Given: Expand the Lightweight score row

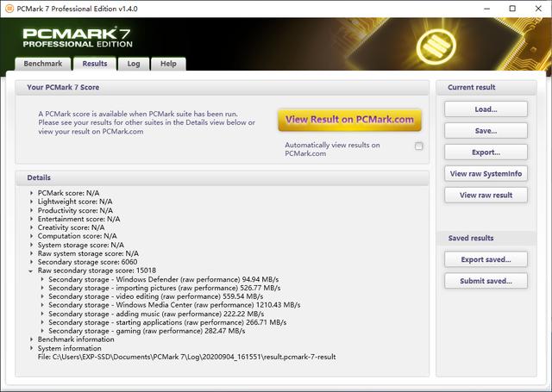Looking at the screenshot, I should point(31,202).
